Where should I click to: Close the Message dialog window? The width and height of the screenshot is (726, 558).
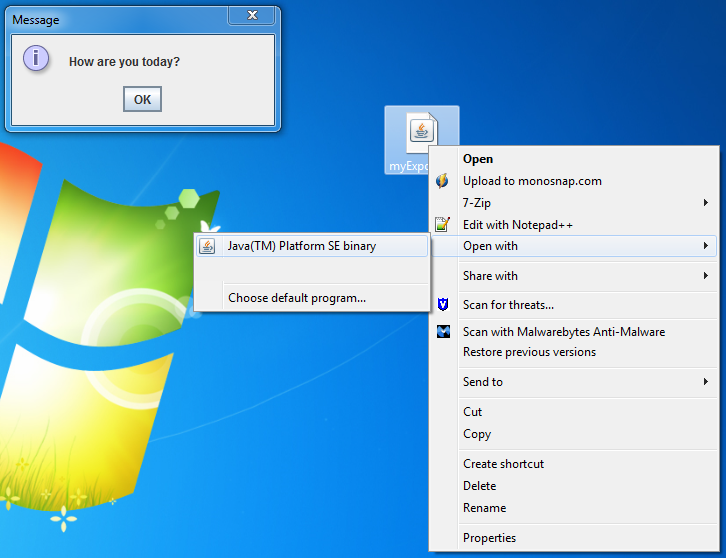point(252,15)
